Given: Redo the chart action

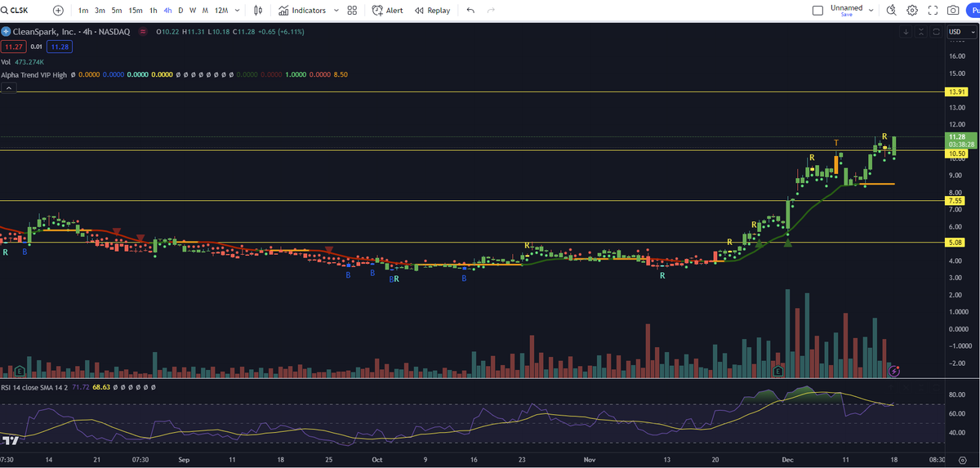Looking at the screenshot, I should tap(491, 11).
